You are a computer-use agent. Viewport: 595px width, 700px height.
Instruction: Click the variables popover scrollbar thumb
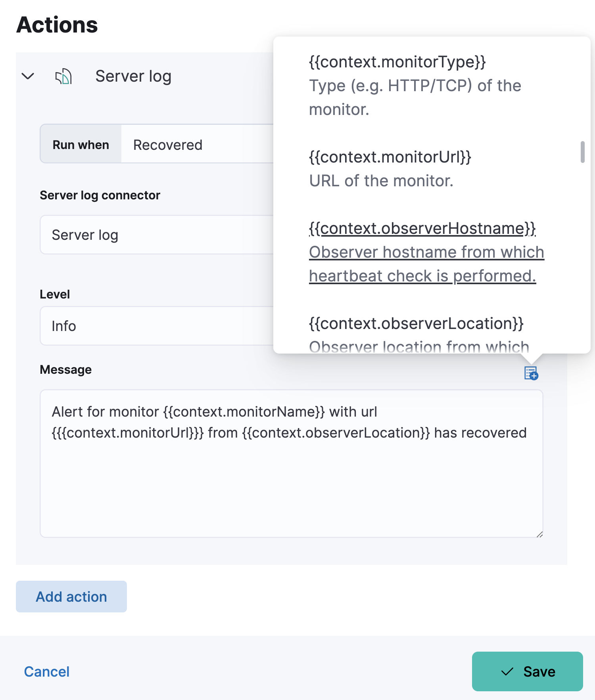click(582, 152)
